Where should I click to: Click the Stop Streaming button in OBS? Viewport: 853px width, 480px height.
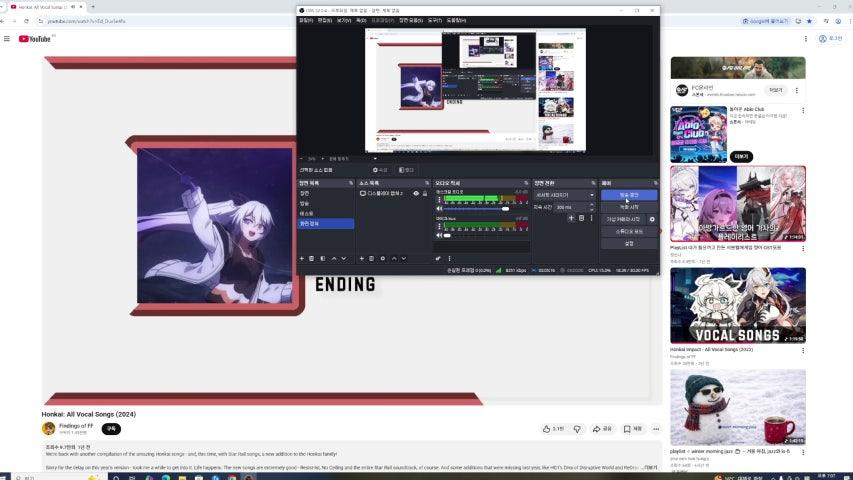tap(629, 195)
